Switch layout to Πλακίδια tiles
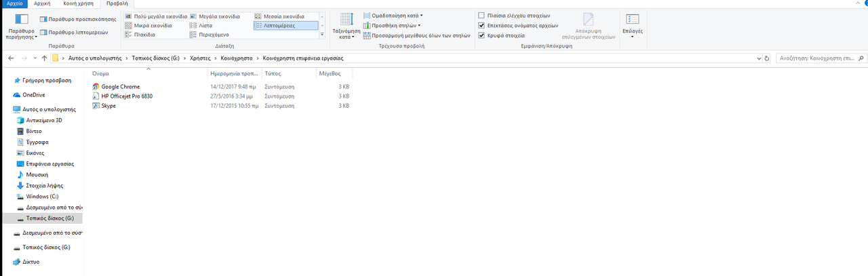 click(140, 34)
